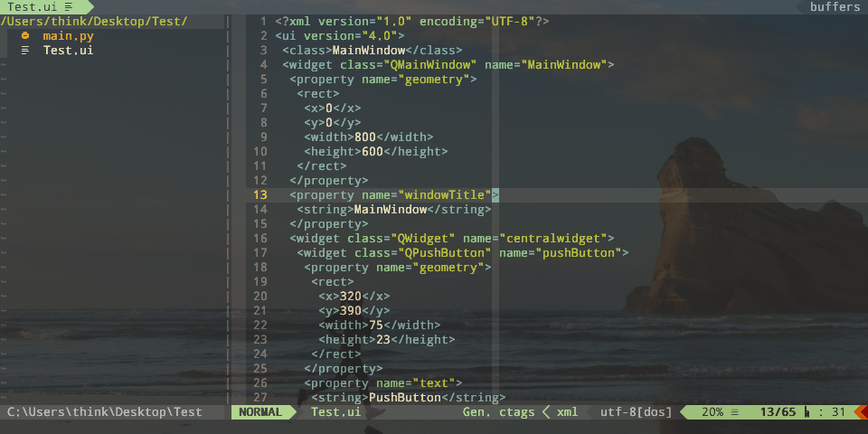The width and height of the screenshot is (868, 434).
Task: Click the file icon beside Test.ui in tree
Action: 25,51
